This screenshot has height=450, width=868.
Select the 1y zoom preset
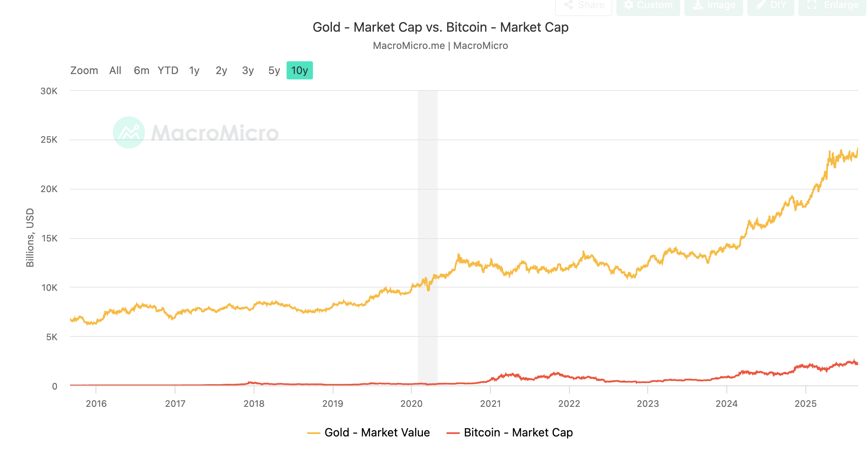click(194, 70)
